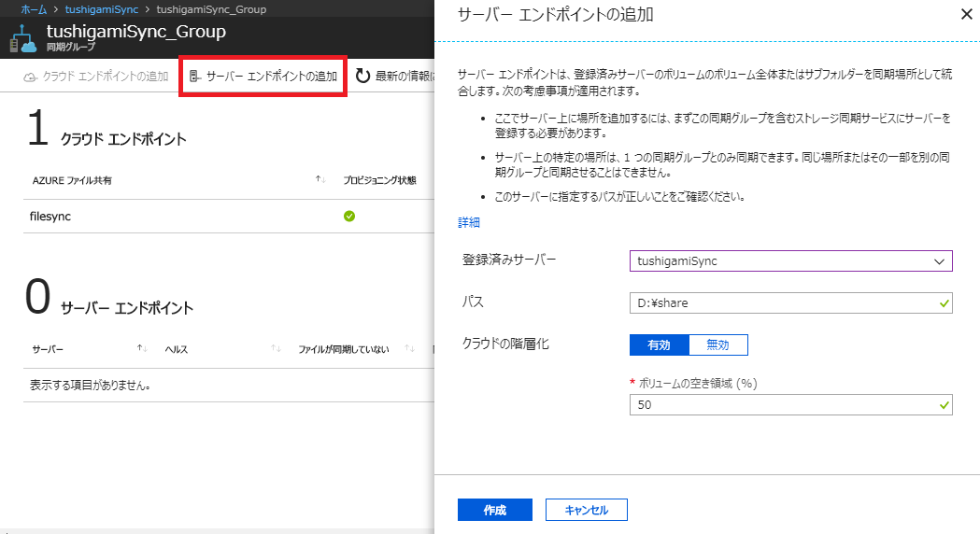980x534 pixels.
Task: Click the パス input field
Action: pyautogui.click(x=790, y=302)
